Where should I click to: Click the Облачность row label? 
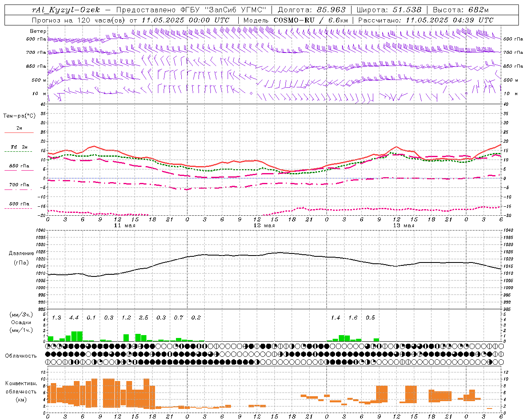coord(21,356)
